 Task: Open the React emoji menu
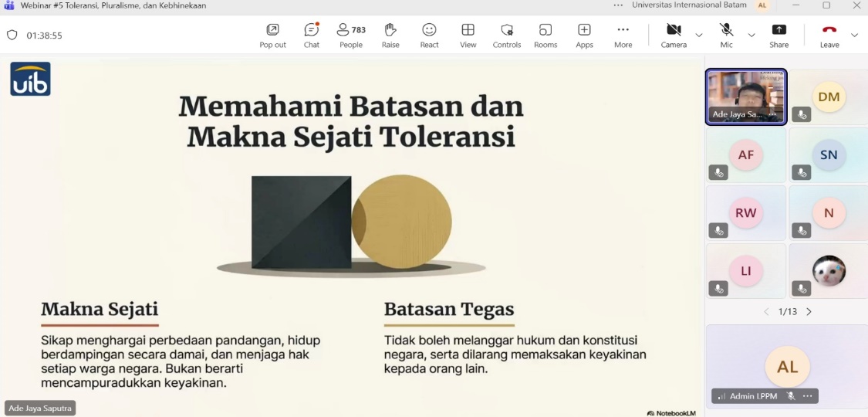[429, 36]
